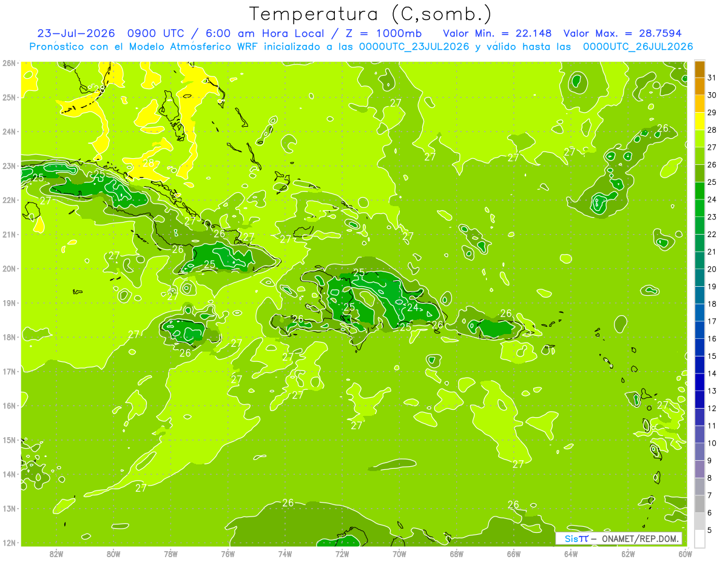
Task: Click the 68W longitude axis label
Action: click(456, 553)
